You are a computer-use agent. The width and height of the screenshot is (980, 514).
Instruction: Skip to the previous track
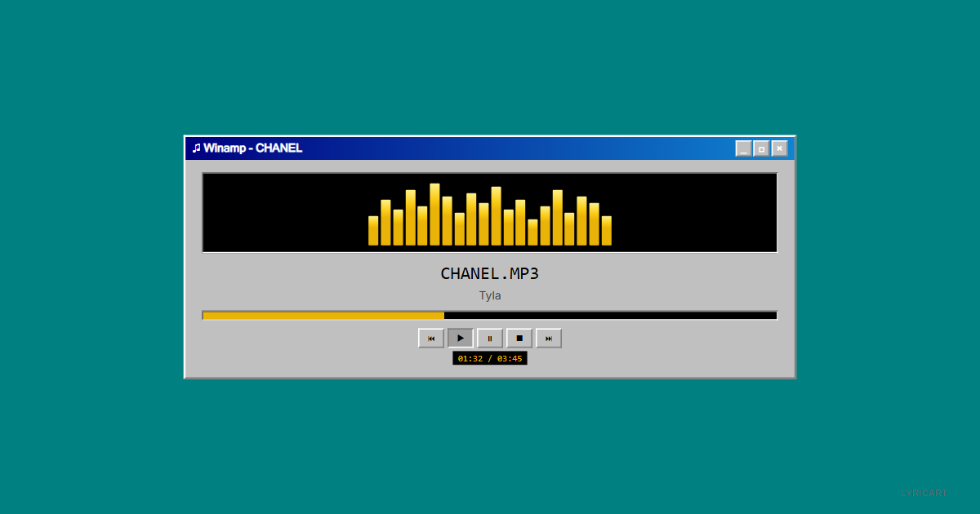click(431, 338)
